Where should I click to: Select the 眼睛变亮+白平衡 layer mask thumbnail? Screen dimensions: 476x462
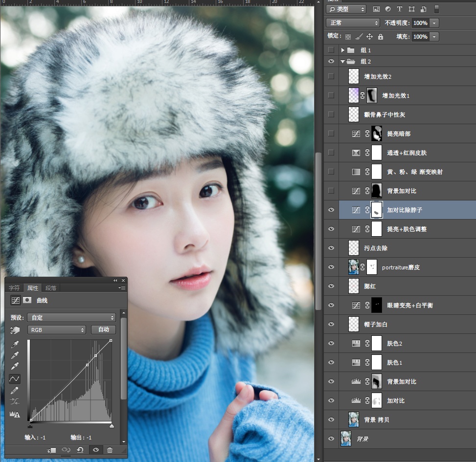tap(376, 305)
